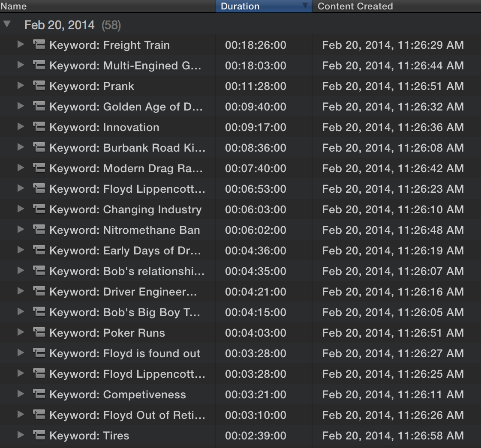This screenshot has height=448, width=481.
Task: Open disclosure triangle for Competiveness
Action: tap(21, 394)
